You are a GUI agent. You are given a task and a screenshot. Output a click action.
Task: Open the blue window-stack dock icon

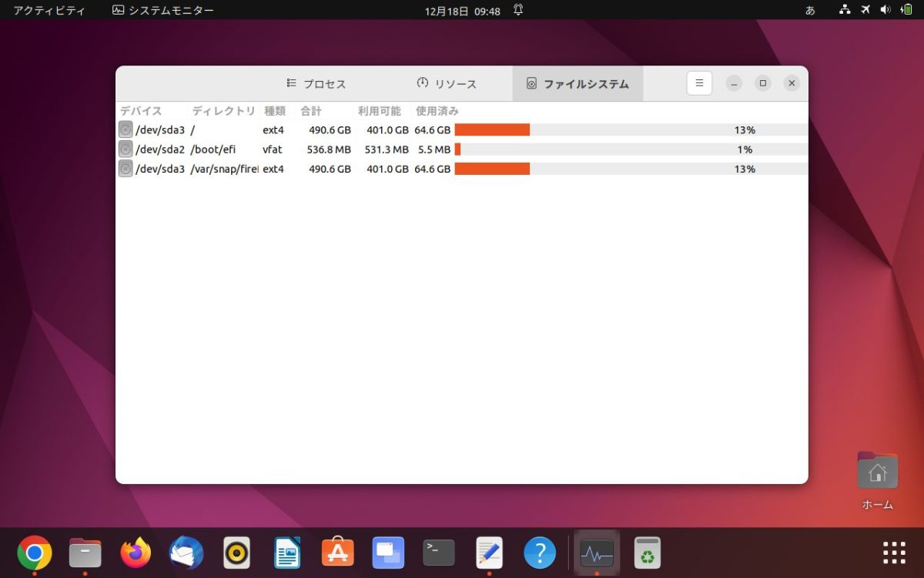click(x=388, y=553)
